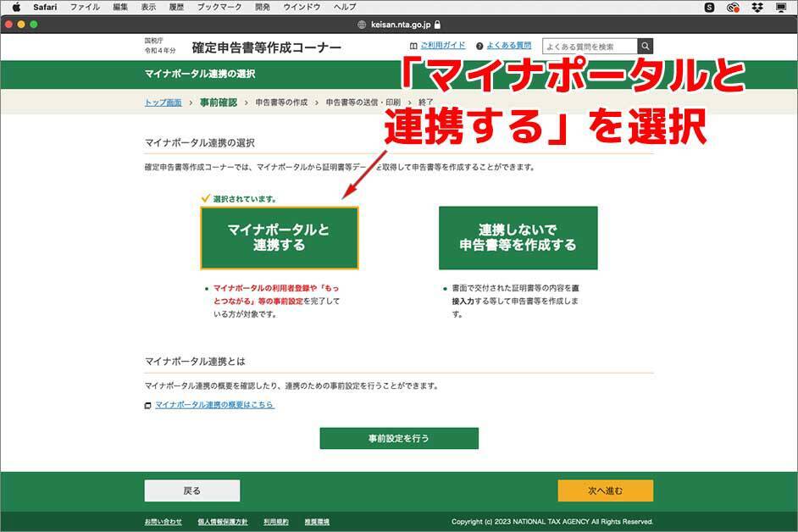Open the よくある質問 link

click(508, 45)
